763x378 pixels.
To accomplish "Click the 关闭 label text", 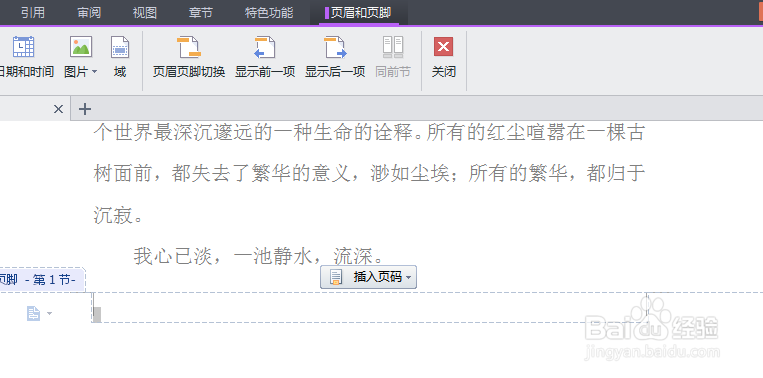I will [x=444, y=72].
